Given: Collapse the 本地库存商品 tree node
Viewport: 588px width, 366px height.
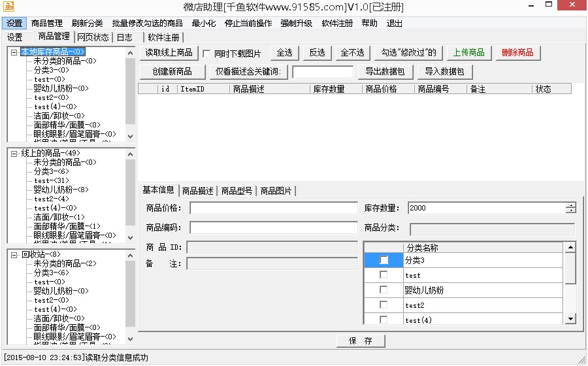Looking at the screenshot, I should point(14,52).
